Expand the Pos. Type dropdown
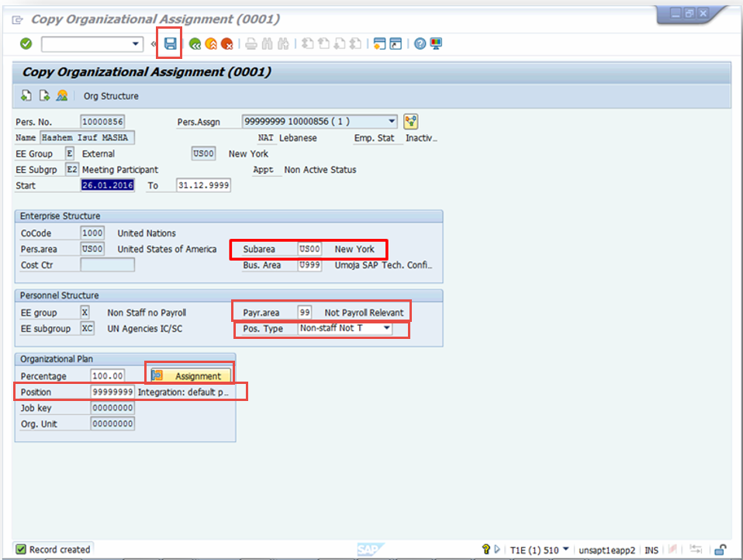The image size is (743, 560). click(389, 328)
